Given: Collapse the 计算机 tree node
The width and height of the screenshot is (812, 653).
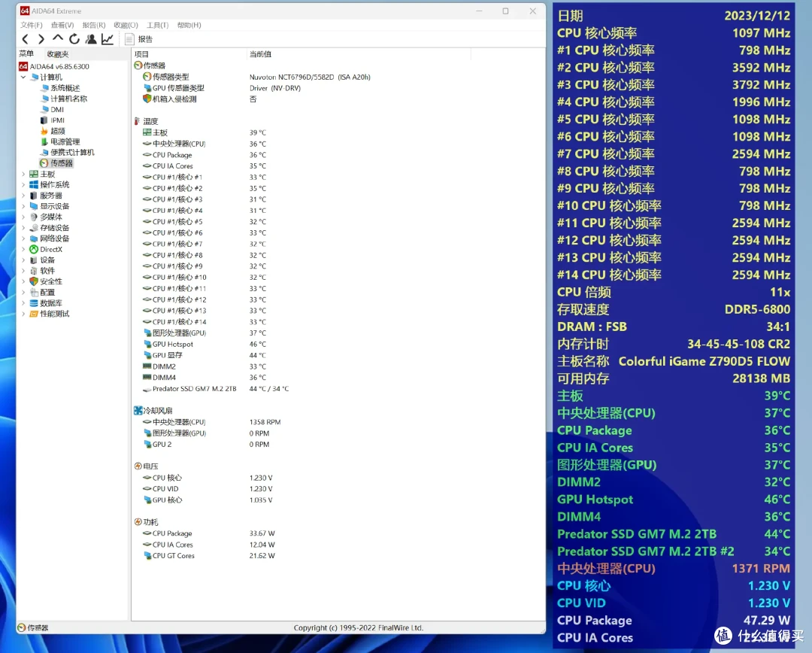Looking at the screenshot, I should click(23, 77).
